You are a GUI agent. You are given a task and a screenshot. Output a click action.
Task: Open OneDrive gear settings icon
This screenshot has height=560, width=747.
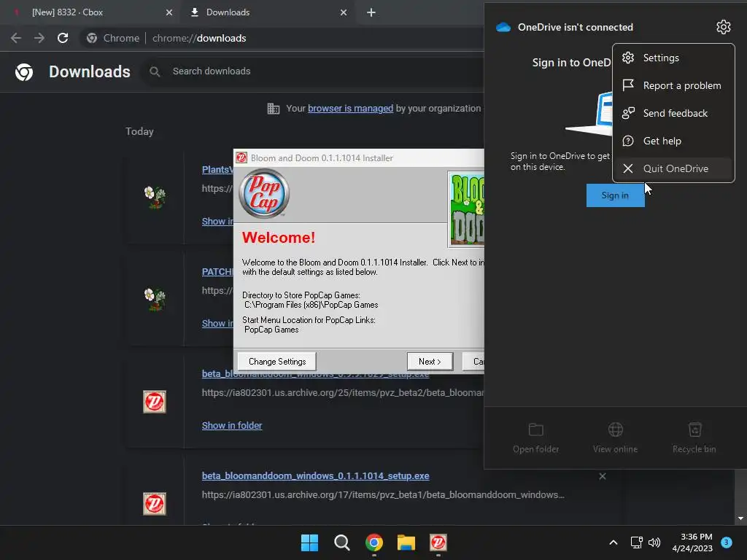point(723,27)
